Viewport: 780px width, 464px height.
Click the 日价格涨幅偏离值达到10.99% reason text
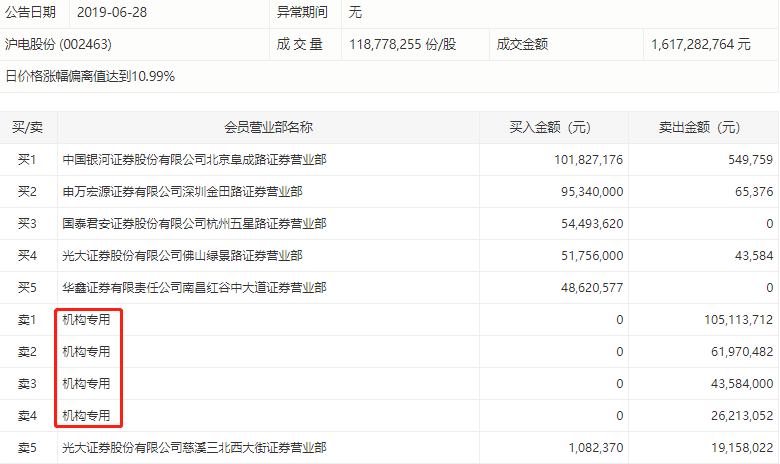pos(91,77)
